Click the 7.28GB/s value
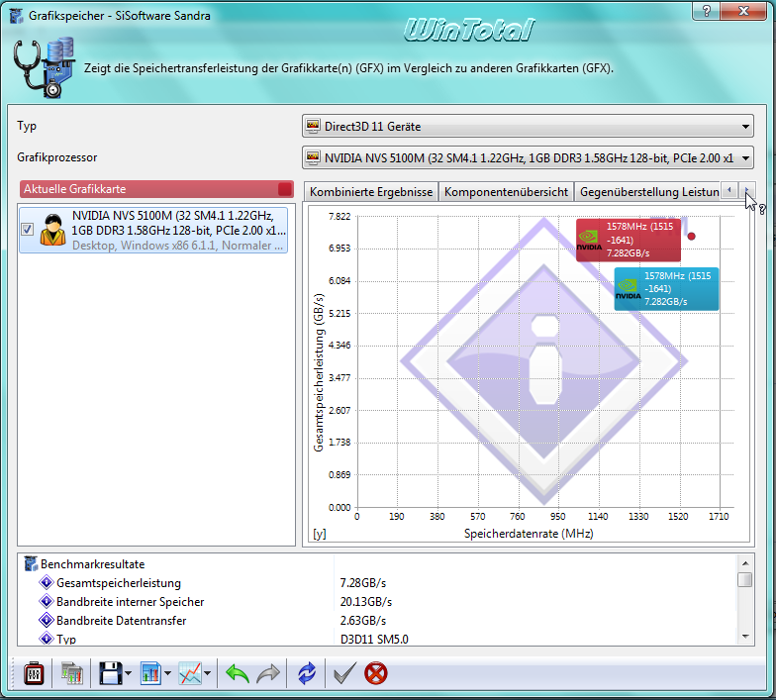 362,582
